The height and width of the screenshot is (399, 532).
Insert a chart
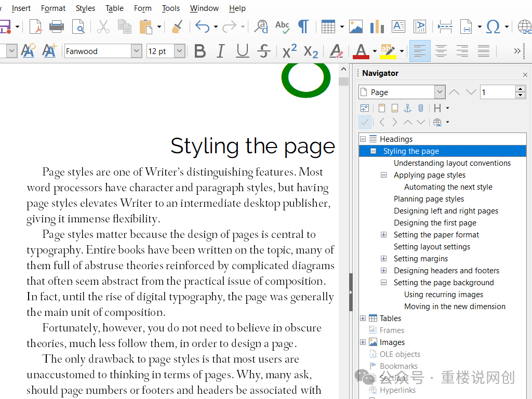point(377,26)
